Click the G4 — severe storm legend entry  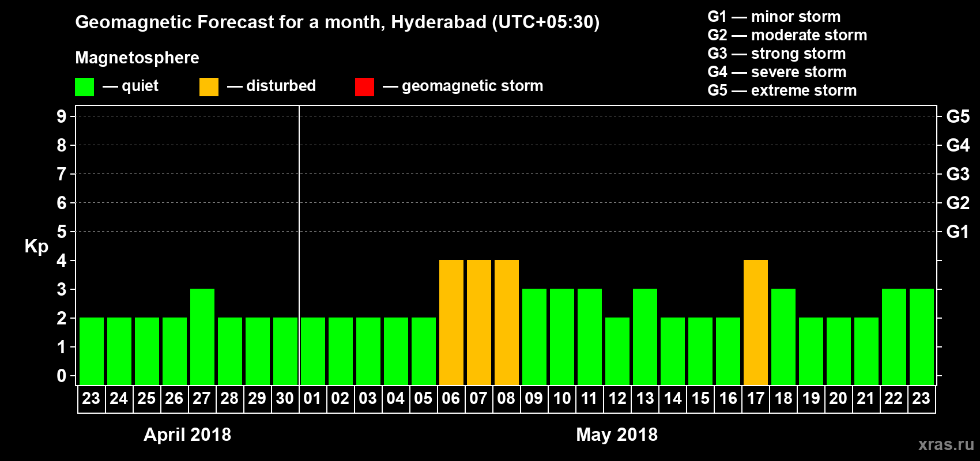click(777, 72)
